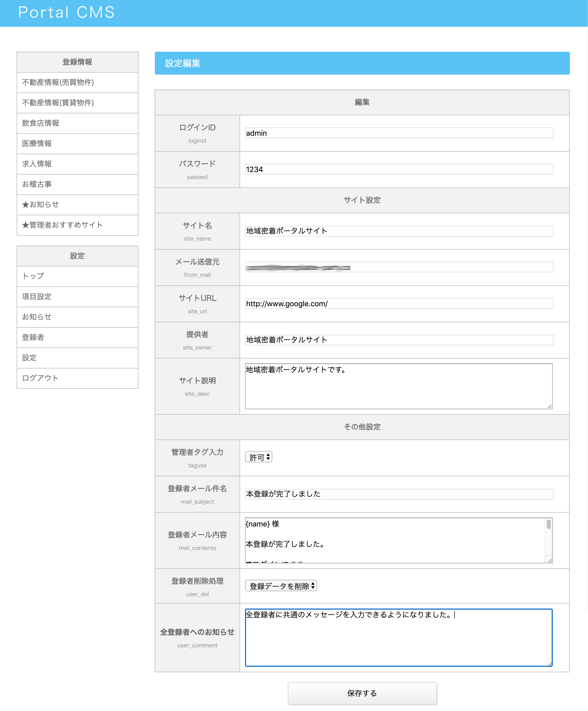Image resolution: width=588 pixels, height=711 pixels.
Task: Focus the パスワード input field
Action: pyautogui.click(x=399, y=169)
